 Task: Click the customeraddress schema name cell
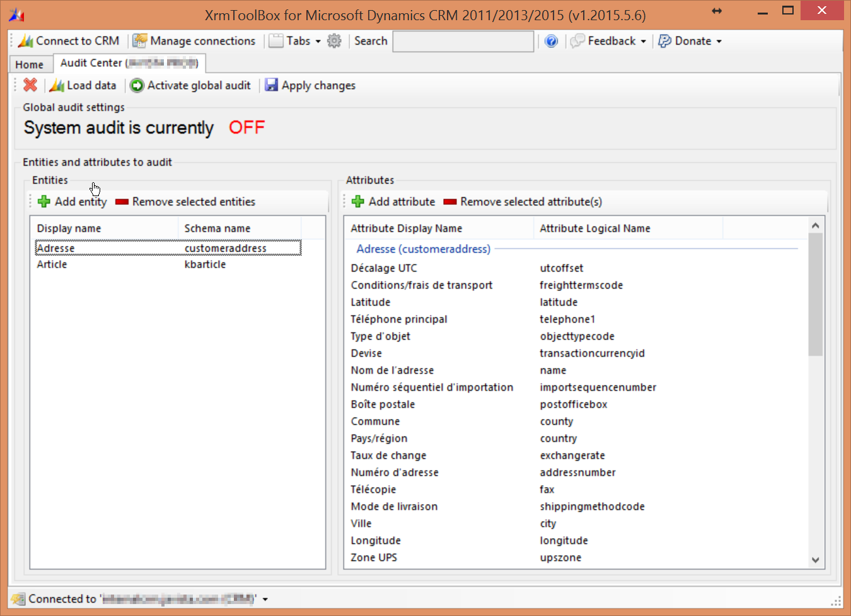pyautogui.click(x=225, y=248)
